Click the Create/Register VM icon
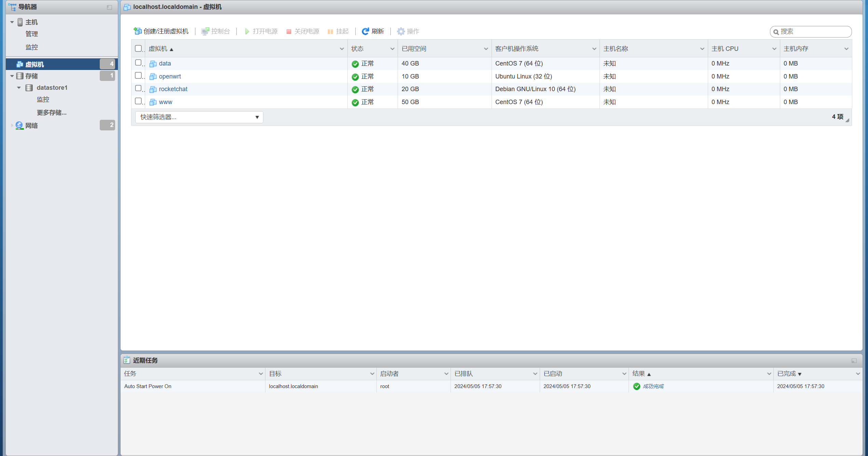Image resolution: width=868 pixels, height=456 pixels. click(138, 31)
